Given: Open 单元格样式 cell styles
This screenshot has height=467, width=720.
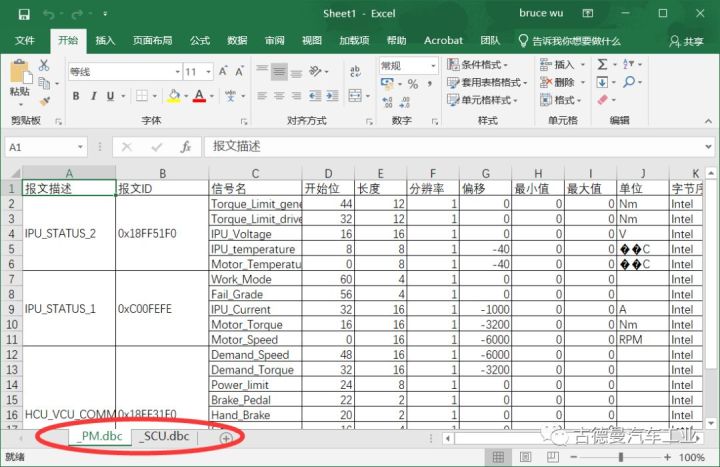Looking at the screenshot, I should click(x=482, y=100).
